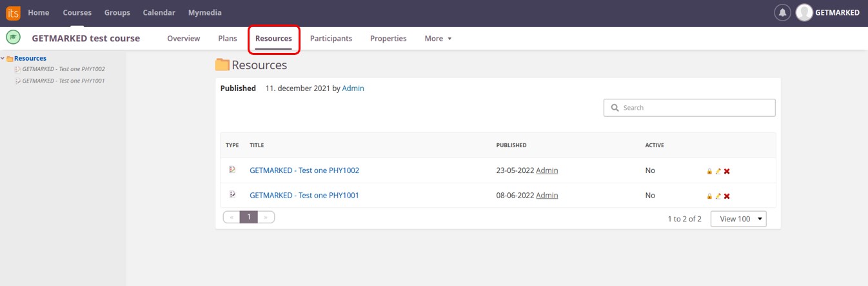Viewport: 868px width, 286px height.
Task: Click the GETMARKED user avatar
Action: [804, 12]
